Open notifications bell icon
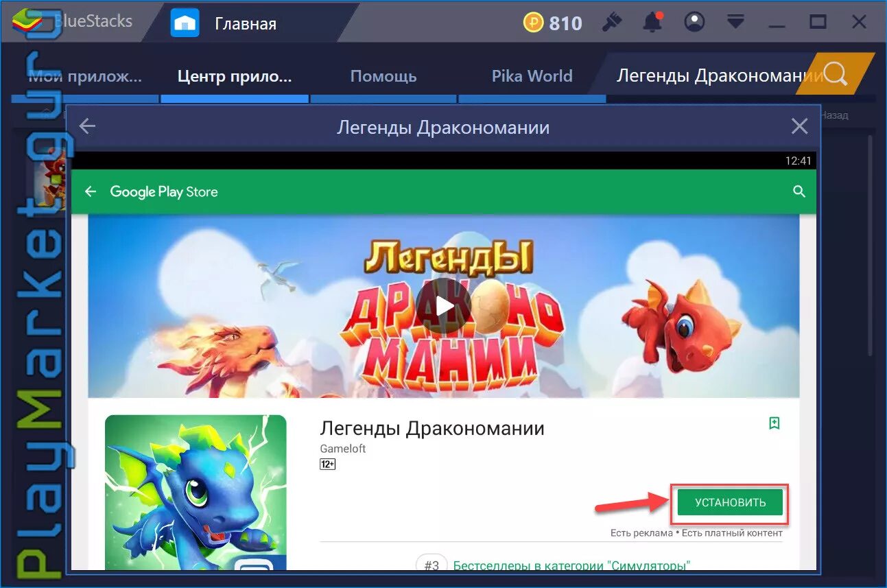887x588 pixels. click(x=652, y=23)
